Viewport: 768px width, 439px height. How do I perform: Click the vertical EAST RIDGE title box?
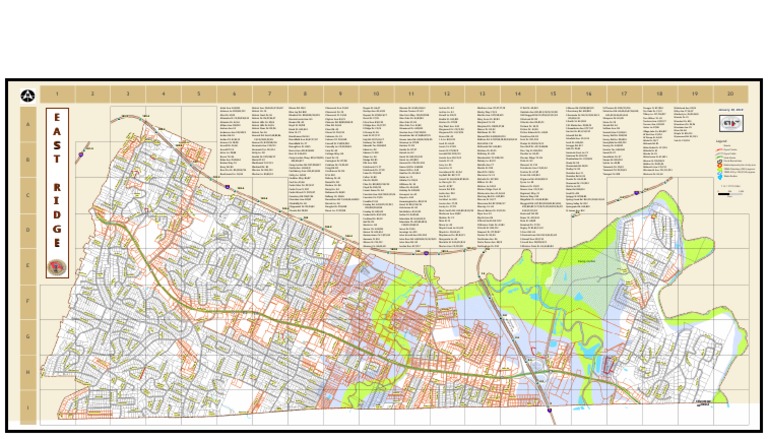tap(57, 193)
